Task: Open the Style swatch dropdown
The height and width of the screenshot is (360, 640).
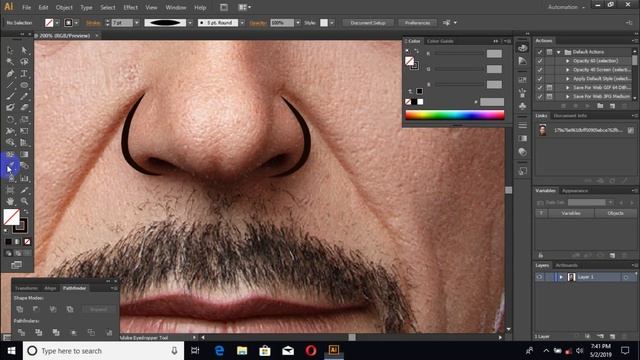Action: pos(332,23)
